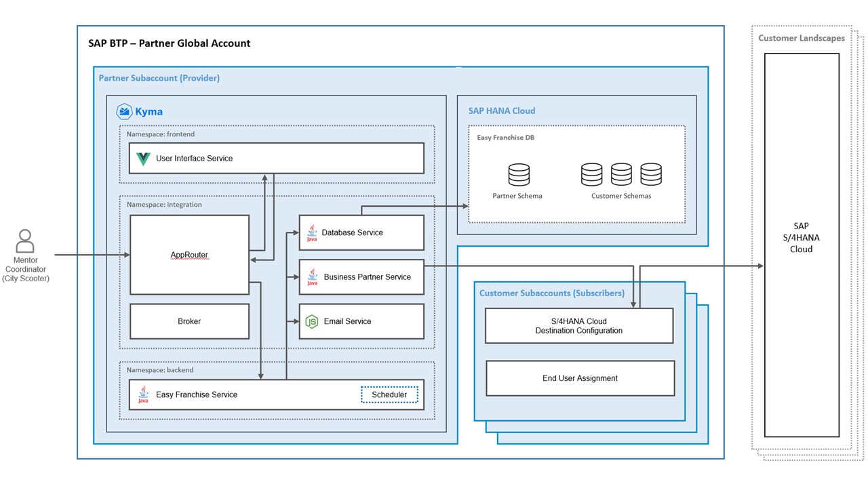
Task: Select the End User Assignment box
Action: click(x=580, y=378)
